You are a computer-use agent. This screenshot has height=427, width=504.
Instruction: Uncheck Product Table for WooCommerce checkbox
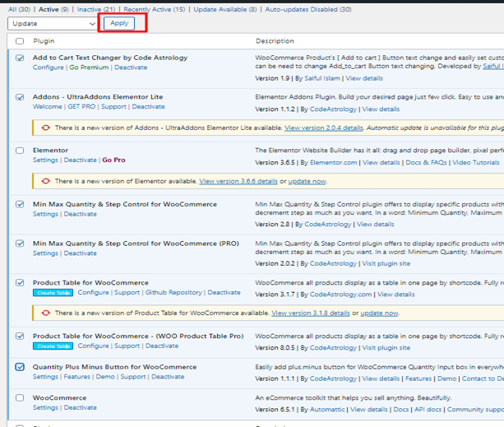pos(20,283)
